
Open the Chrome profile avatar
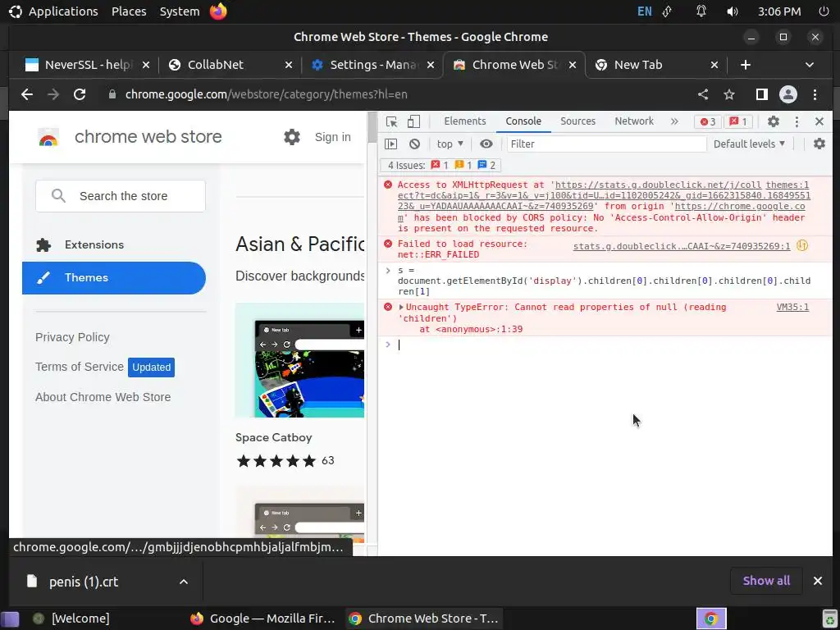click(788, 94)
